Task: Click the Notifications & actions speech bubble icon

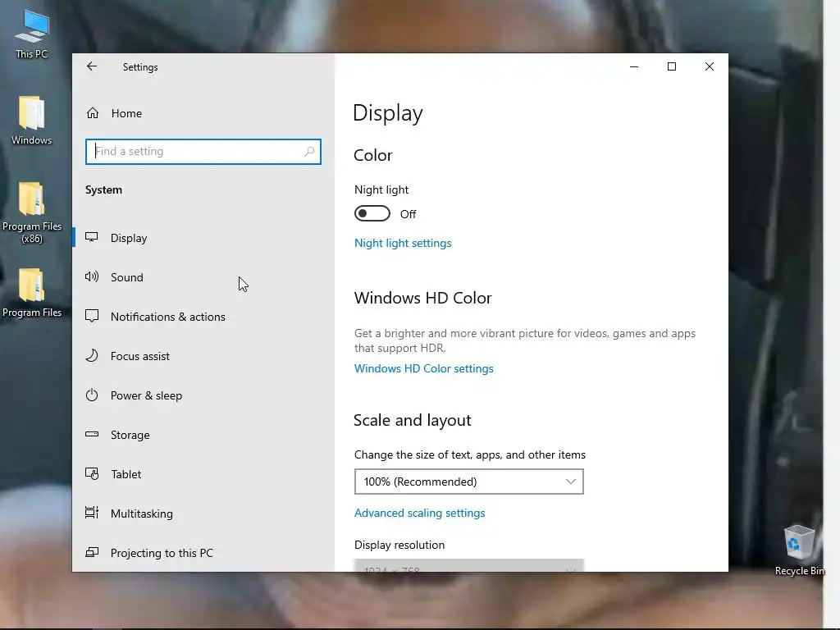Action: tap(92, 316)
